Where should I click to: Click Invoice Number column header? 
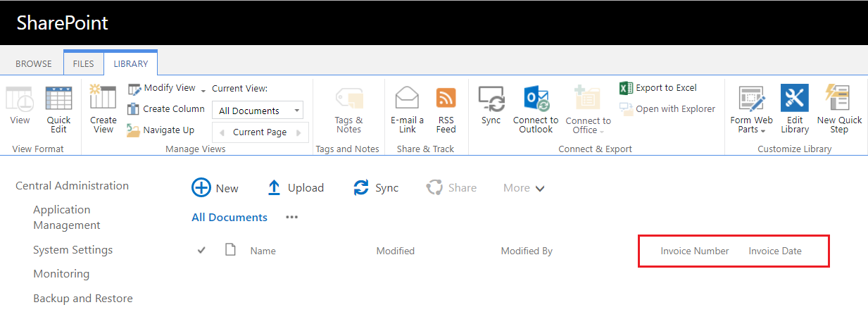point(695,251)
